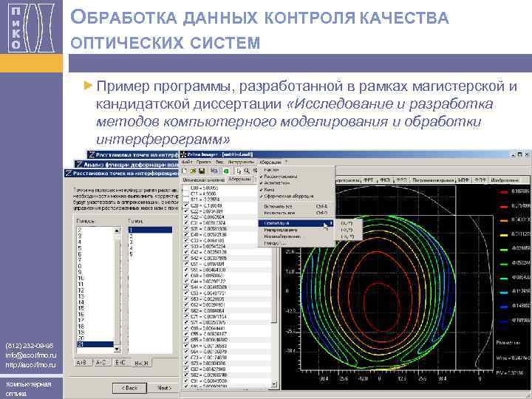
Task: Select stripe 21 in Полосы list
Action: point(95,344)
